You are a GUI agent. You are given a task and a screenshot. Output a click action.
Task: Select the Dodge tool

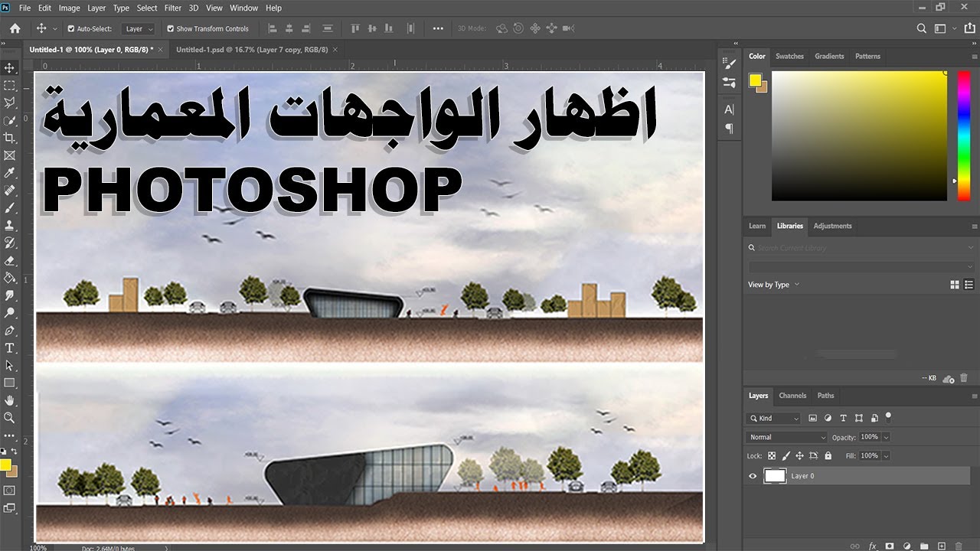pyautogui.click(x=10, y=313)
